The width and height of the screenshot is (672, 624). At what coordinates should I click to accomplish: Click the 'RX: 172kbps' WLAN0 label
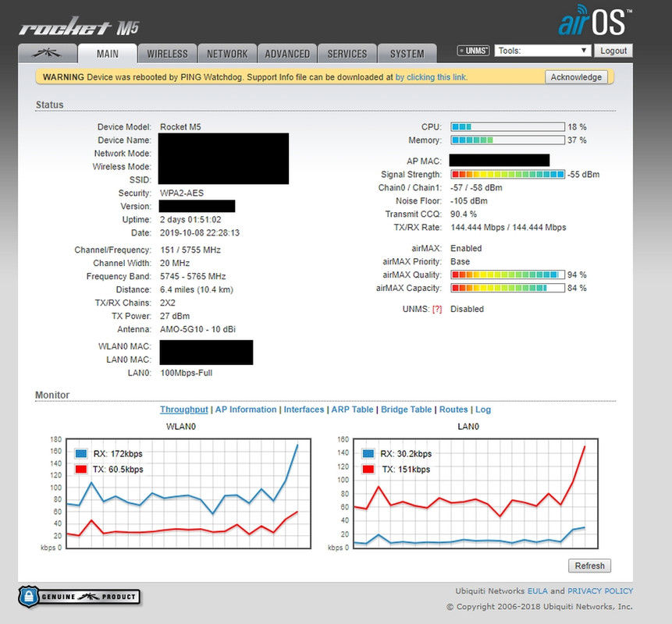118,453
